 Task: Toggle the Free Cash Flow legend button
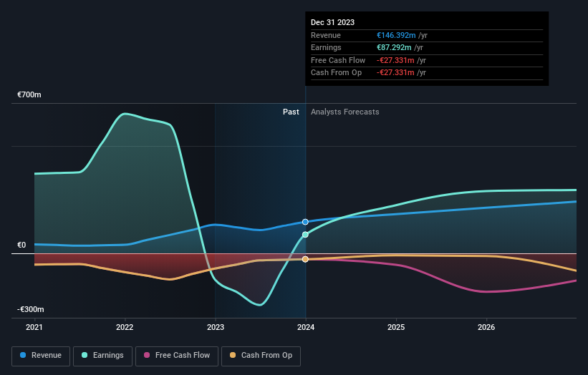pos(177,356)
